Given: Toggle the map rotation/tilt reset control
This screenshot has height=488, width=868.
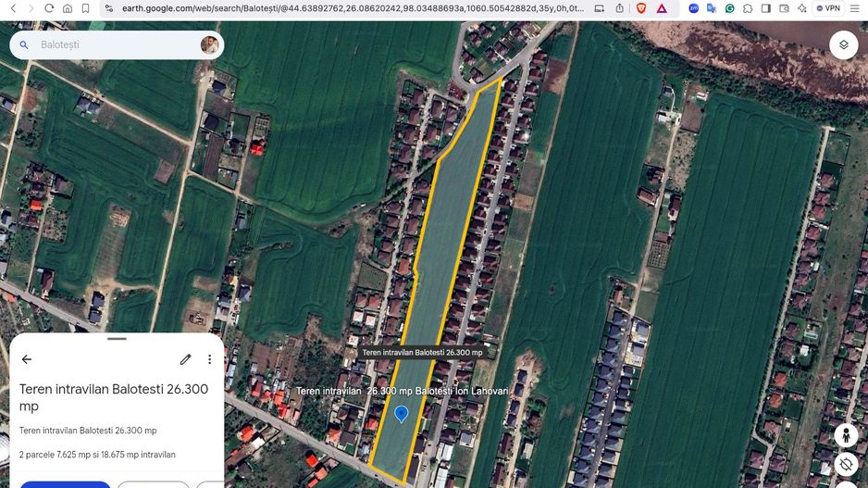Looking at the screenshot, I should [x=846, y=464].
